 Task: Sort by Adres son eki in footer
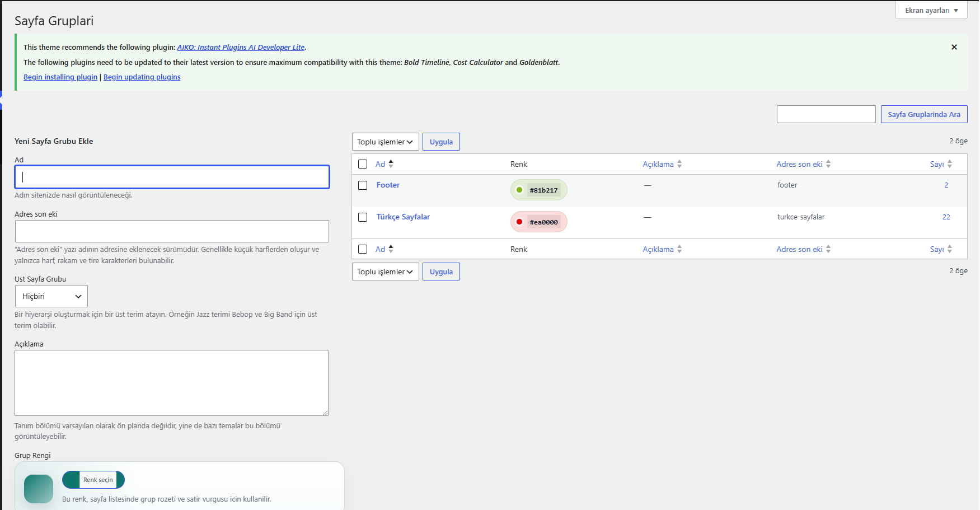[x=804, y=249]
